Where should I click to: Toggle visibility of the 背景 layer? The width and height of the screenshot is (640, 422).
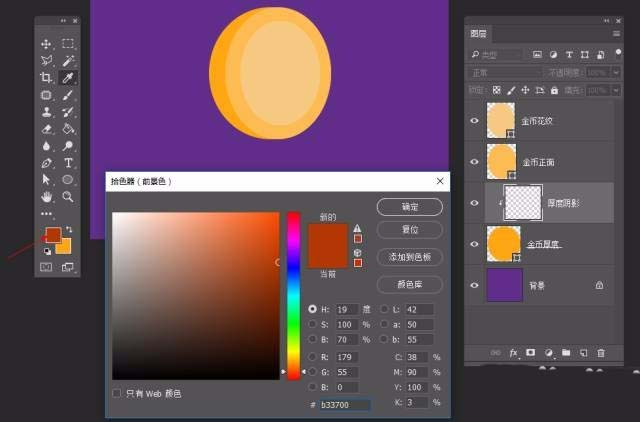[474, 284]
